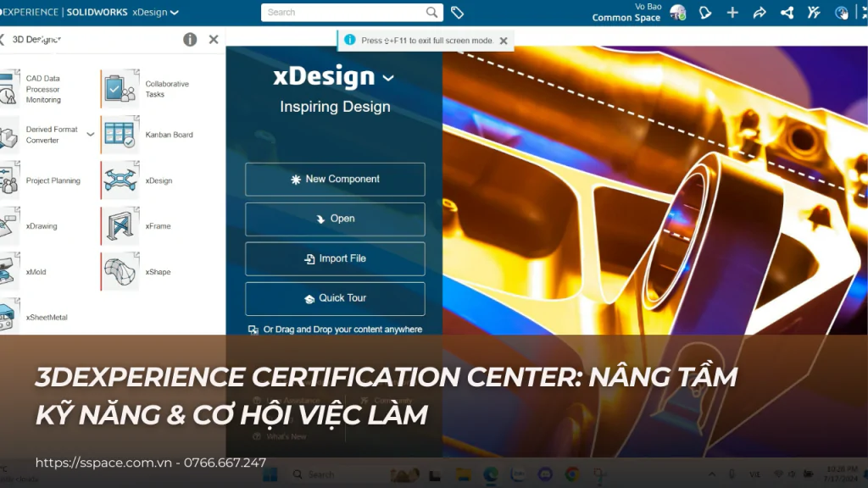Dismiss the full screen mode notification

504,41
